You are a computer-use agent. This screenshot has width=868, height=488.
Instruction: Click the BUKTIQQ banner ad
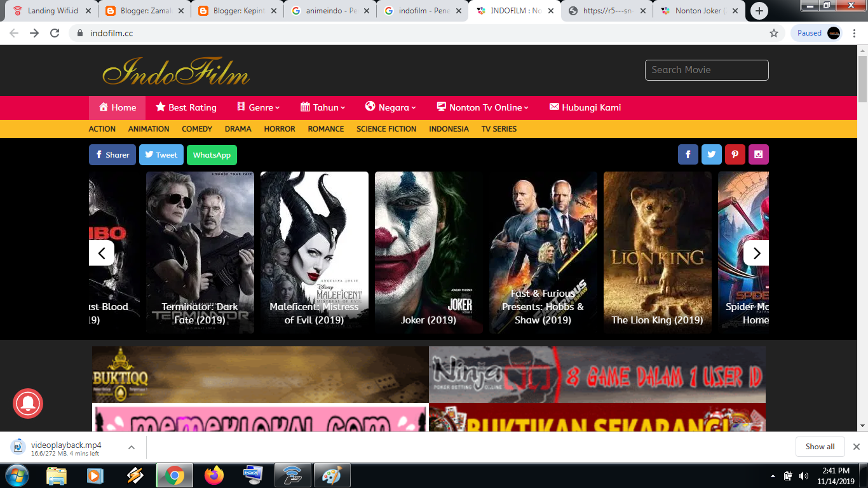261,374
